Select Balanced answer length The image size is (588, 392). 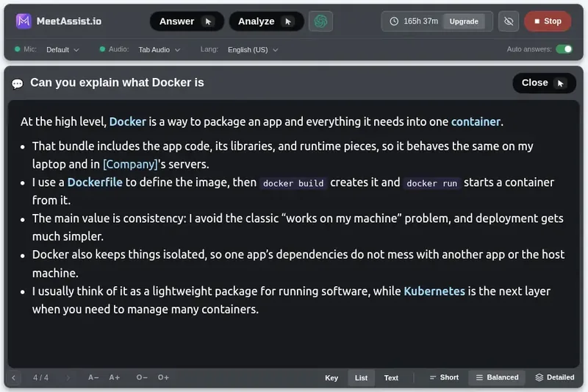pos(497,377)
